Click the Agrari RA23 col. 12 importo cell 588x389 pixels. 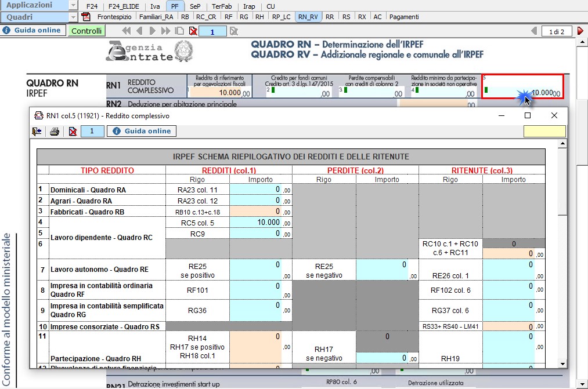click(255, 201)
